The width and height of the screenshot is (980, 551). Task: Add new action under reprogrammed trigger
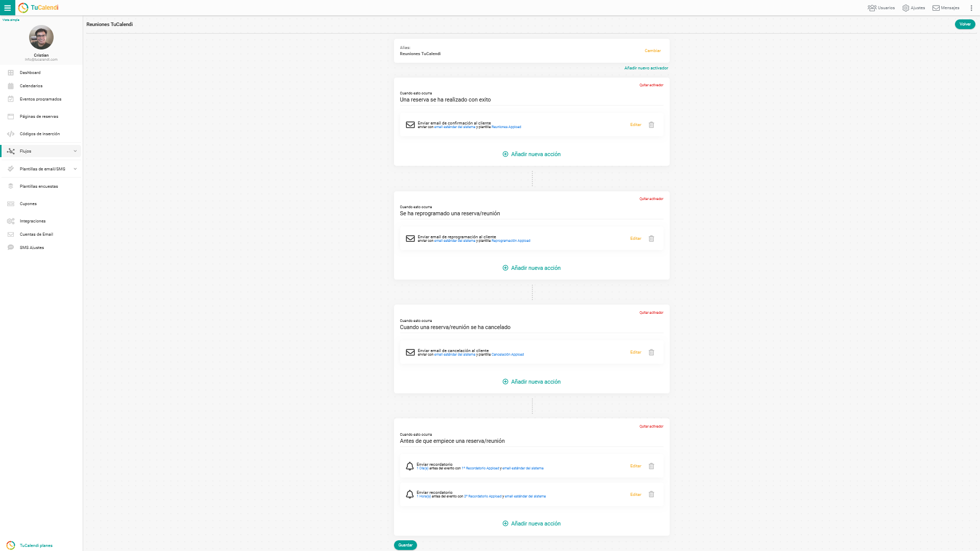[x=531, y=268]
